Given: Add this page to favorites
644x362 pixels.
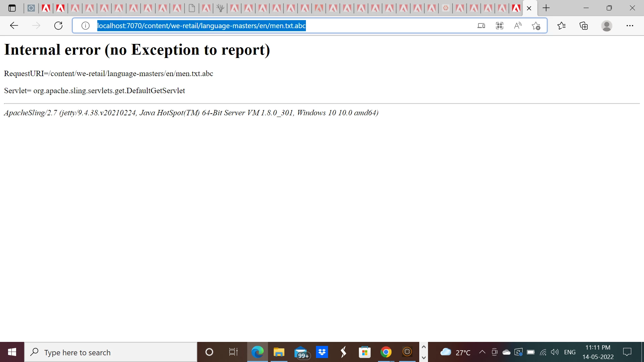Looking at the screenshot, I should click(x=536, y=25).
